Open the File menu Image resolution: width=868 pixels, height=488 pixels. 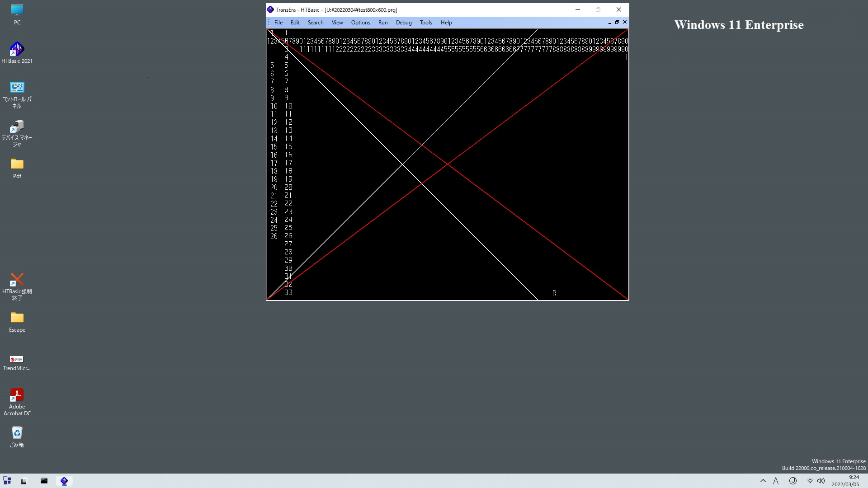pyautogui.click(x=278, y=23)
